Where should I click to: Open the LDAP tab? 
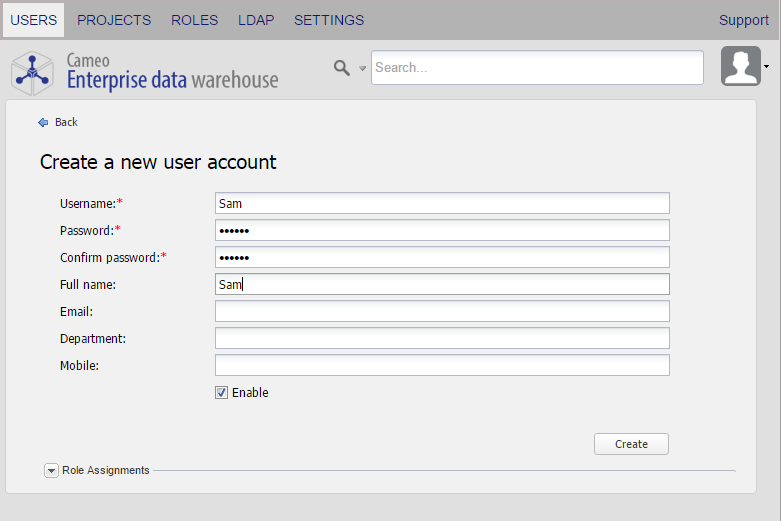click(256, 20)
